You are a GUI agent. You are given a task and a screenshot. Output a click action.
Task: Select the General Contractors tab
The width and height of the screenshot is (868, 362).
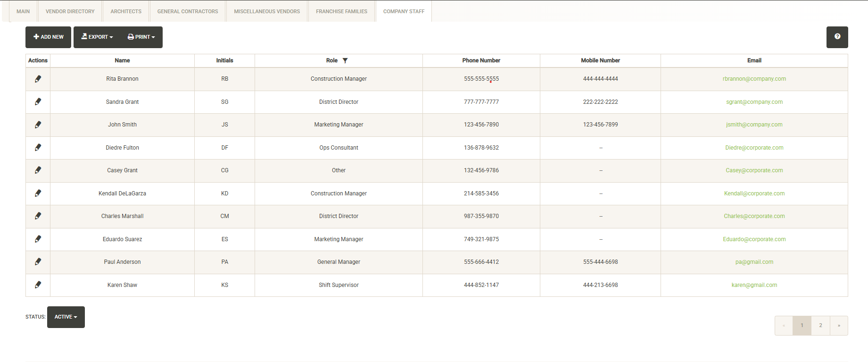[x=188, y=11]
